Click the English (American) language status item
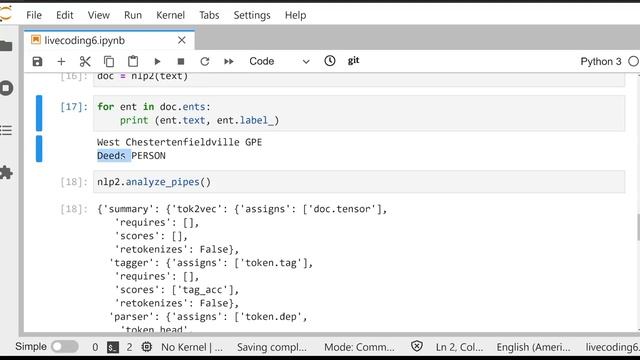 (533, 347)
